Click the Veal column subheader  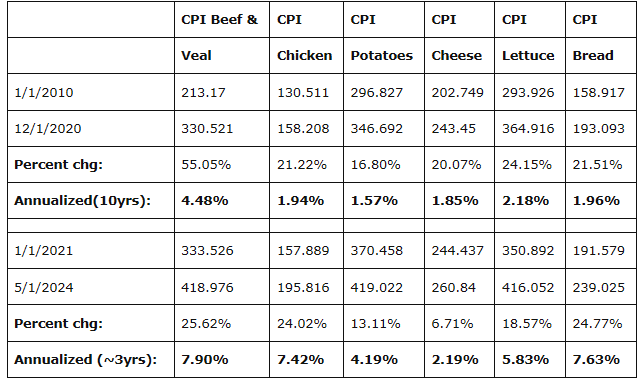click(222, 56)
